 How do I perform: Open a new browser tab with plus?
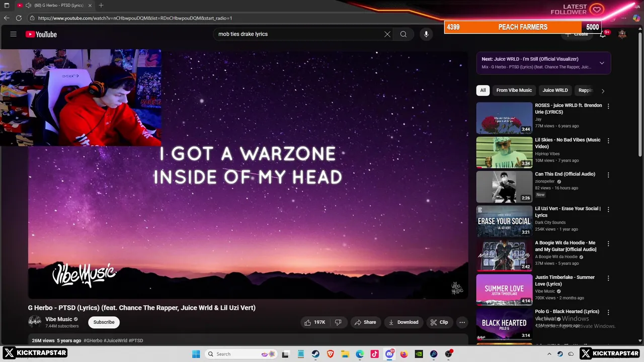[x=101, y=5]
